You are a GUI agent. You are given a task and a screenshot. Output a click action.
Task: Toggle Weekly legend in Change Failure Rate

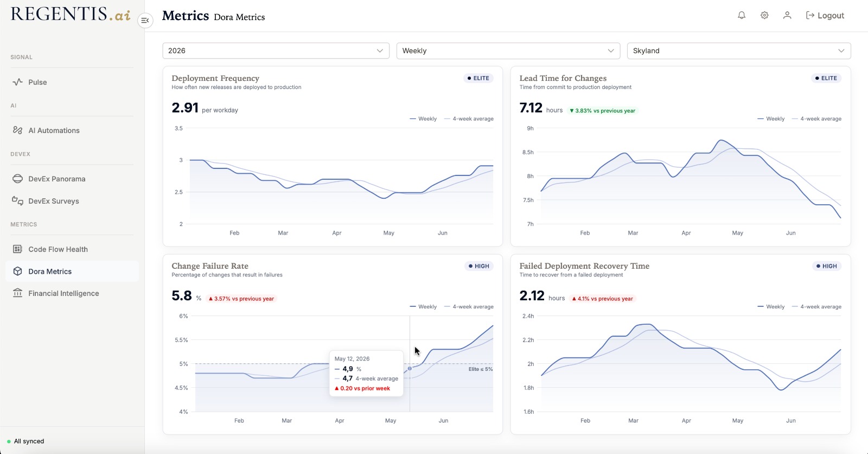click(423, 307)
